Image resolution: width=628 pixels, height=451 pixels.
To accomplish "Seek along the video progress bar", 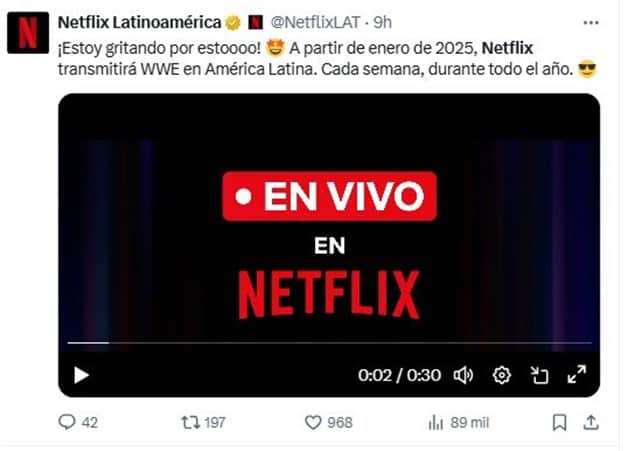I will (x=329, y=343).
